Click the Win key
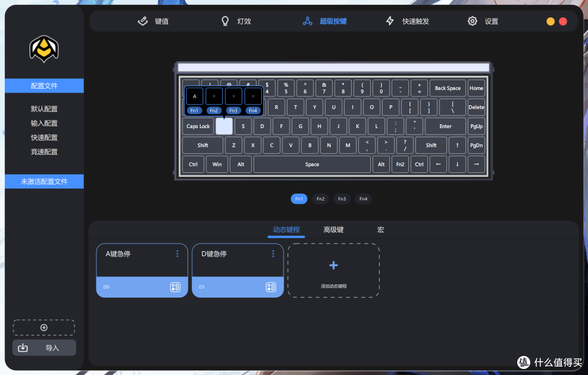588x375 pixels. click(217, 164)
